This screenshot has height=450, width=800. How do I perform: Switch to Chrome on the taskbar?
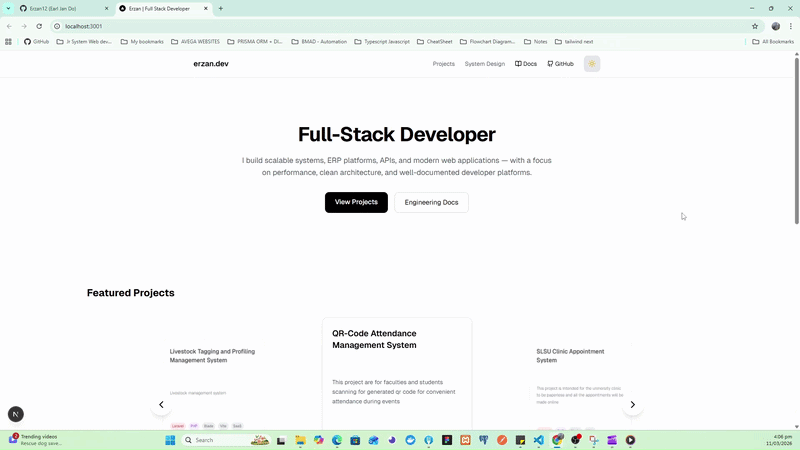point(557,440)
